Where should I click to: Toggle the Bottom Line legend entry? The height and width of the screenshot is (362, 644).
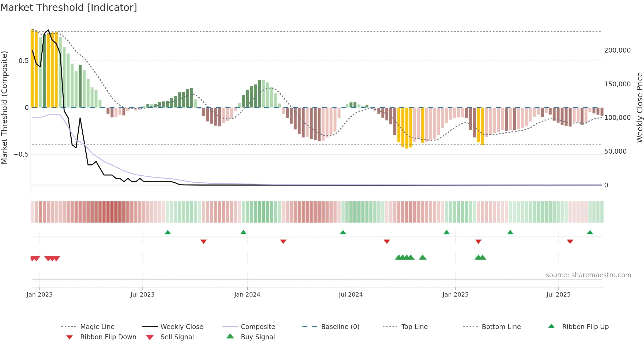(x=492, y=327)
